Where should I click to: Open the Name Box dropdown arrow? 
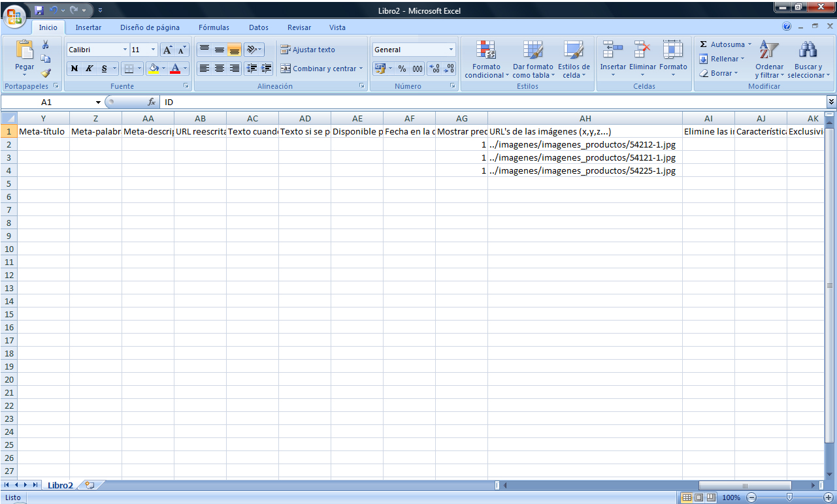[98, 102]
